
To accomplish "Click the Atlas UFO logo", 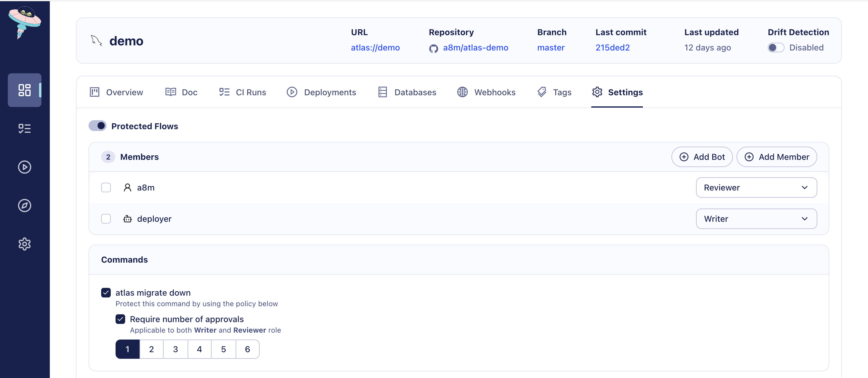I will click(x=25, y=22).
